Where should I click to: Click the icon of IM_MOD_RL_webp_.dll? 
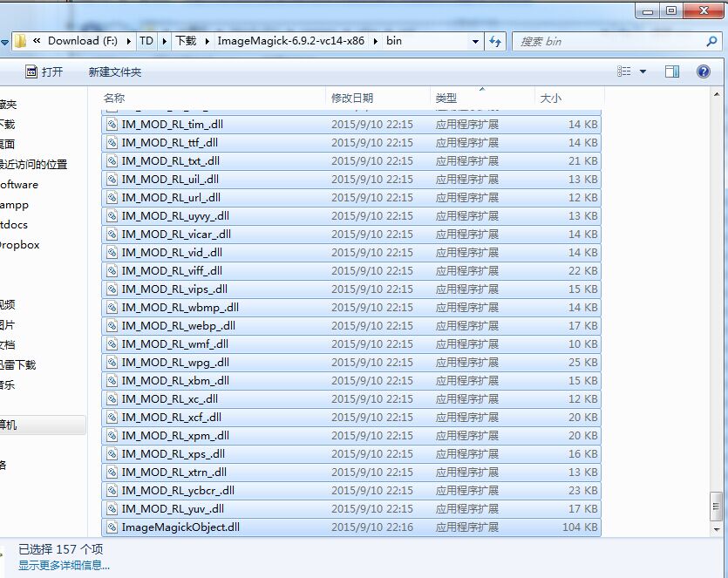pyautogui.click(x=112, y=326)
